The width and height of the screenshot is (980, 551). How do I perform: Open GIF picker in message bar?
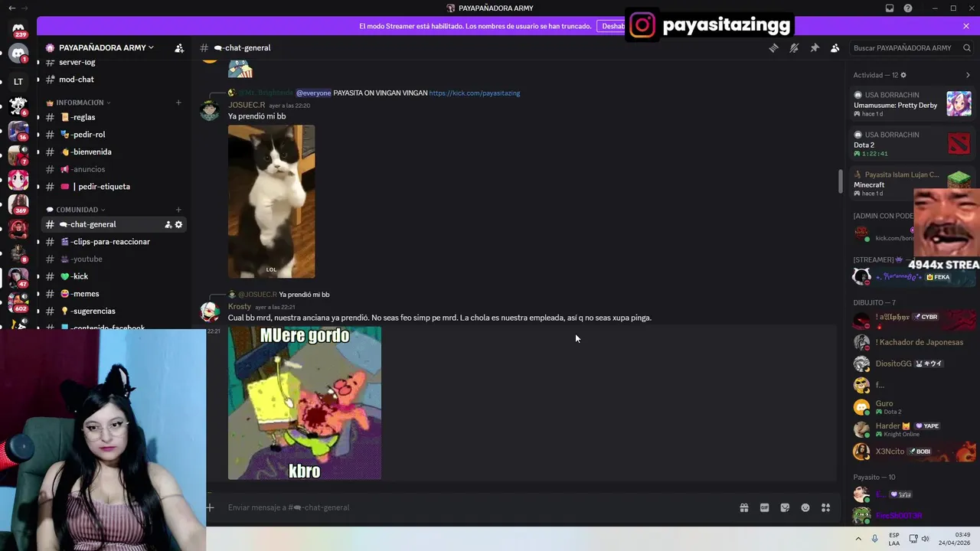click(x=764, y=507)
